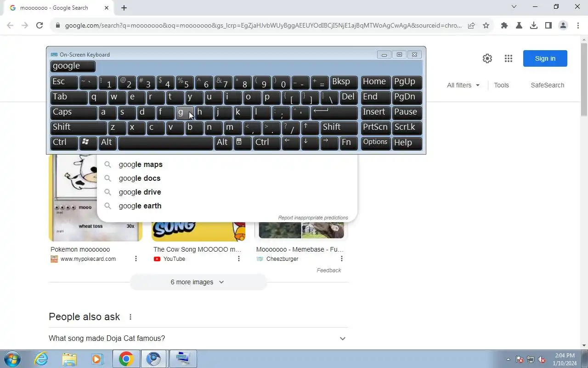Click the Windows Start button
The width and height of the screenshot is (588, 368).
pyautogui.click(x=12, y=359)
